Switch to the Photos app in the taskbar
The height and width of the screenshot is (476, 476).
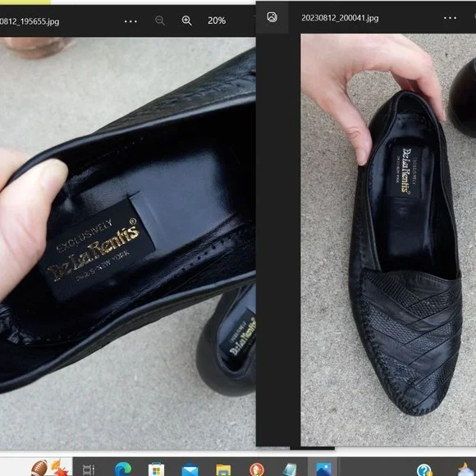(323, 469)
